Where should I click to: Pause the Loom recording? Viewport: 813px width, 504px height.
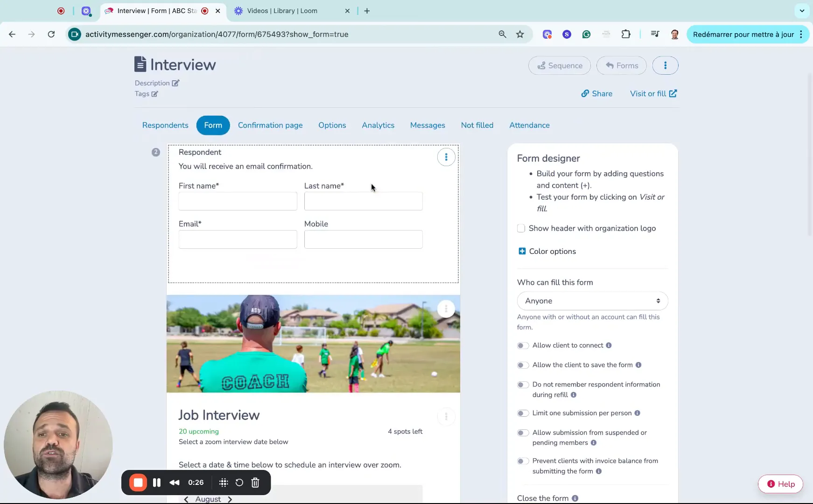coord(157,483)
